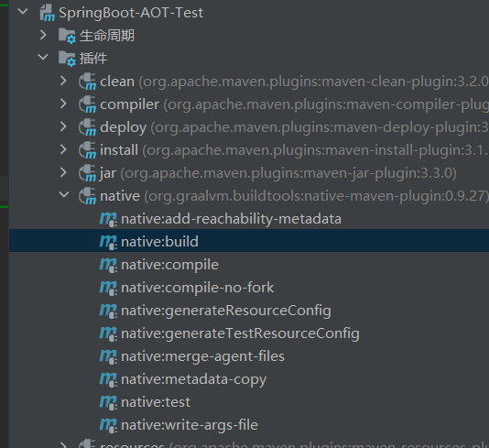Click the install plugin icon
This screenshot has height=448, width=489.
pyautogui.click(x=87, y=149)
